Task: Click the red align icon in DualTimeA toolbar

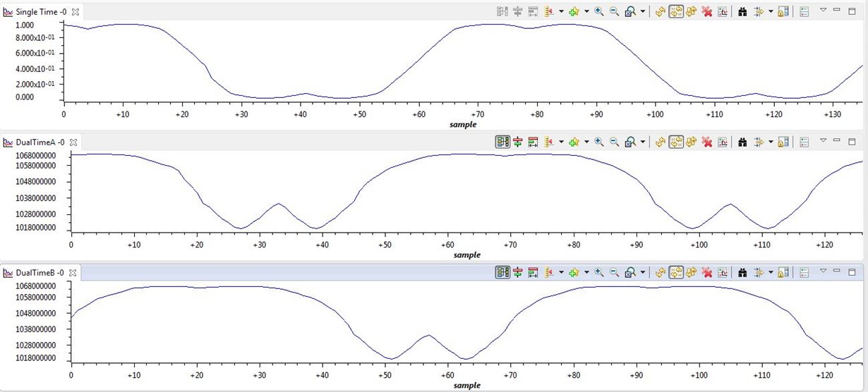Action: pos(517,141)
